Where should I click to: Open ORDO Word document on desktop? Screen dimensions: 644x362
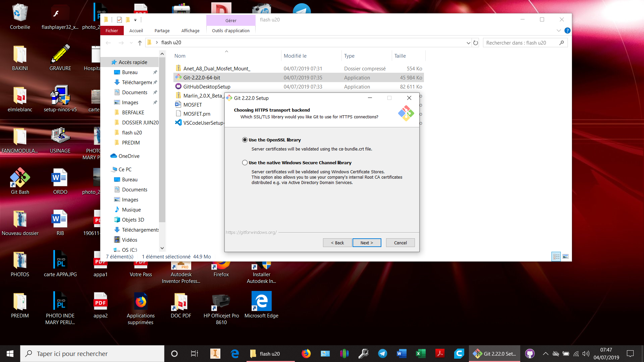pyautogui.click(x=60, y=181)
